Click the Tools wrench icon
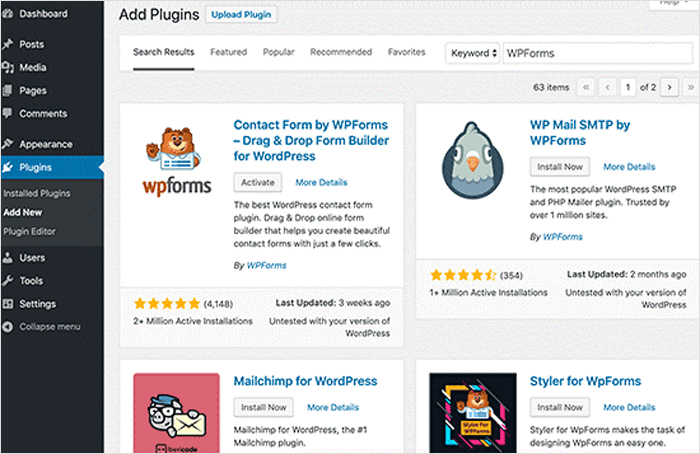This screenshot has width=700, height=454. tap(7, 281)
